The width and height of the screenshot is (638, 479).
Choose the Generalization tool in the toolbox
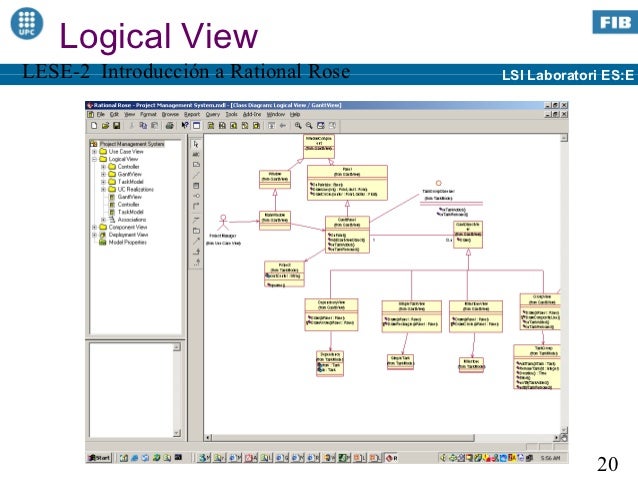pyautogui.click(x=196, y=252)
